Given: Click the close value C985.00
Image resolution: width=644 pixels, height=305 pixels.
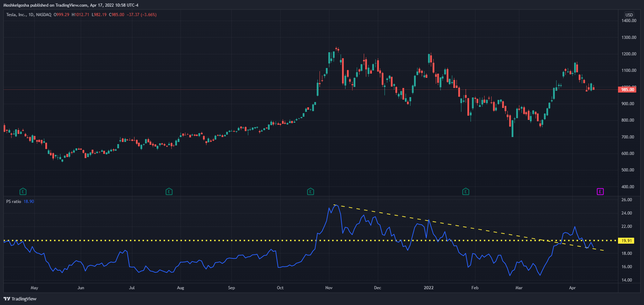Looking at the screenshot, I should 117,15.
